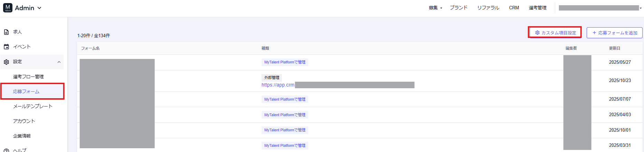Open カスタム項目設定 button
The height and width of the screenshot is (152, 644).
click(555, 33)
